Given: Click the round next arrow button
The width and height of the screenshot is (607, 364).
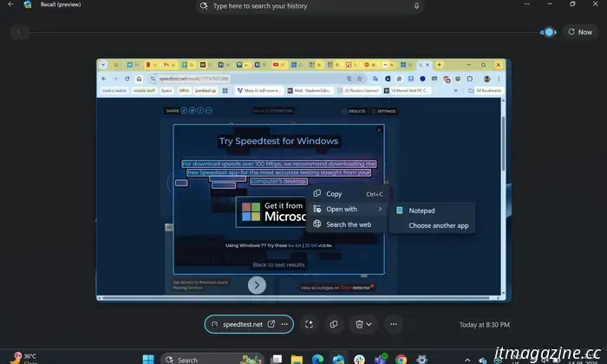Looking at the screenshot, I should pyautogui.click(x=257, y=285).
